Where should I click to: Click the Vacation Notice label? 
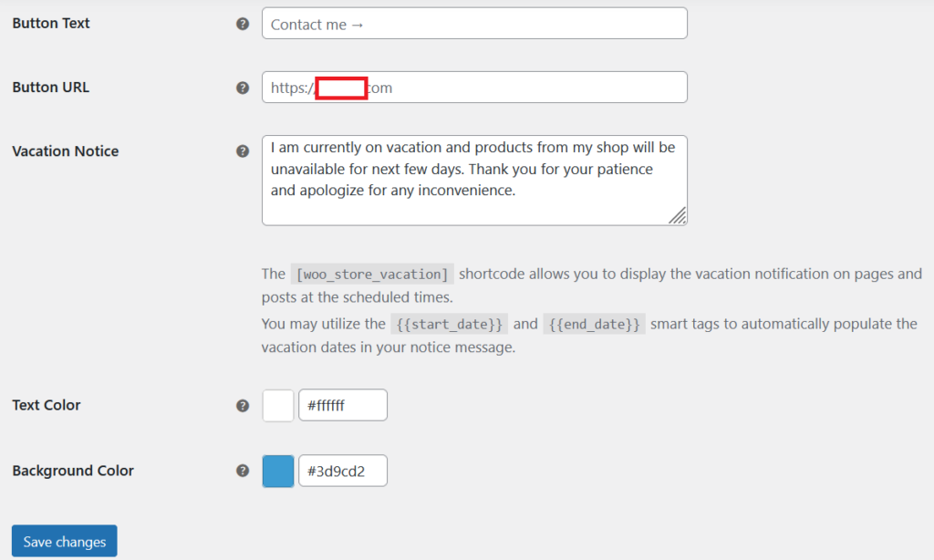pos(66,151)
